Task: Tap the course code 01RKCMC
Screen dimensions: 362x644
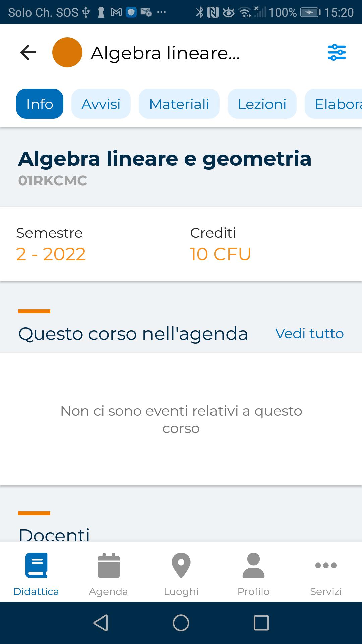Action: (x=53, y=181)
